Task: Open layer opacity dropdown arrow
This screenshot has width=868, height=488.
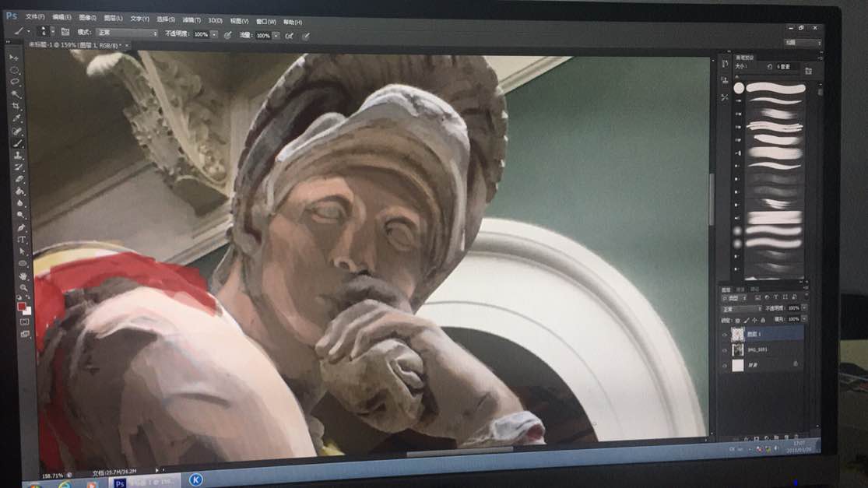Action: point(804,308)
